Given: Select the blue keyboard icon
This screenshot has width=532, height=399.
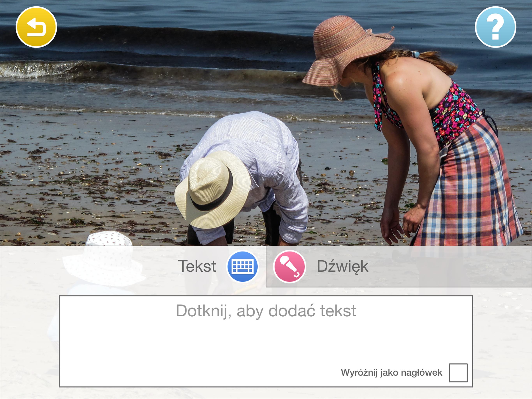Looking at the screenshot, I should coord(242,267).
